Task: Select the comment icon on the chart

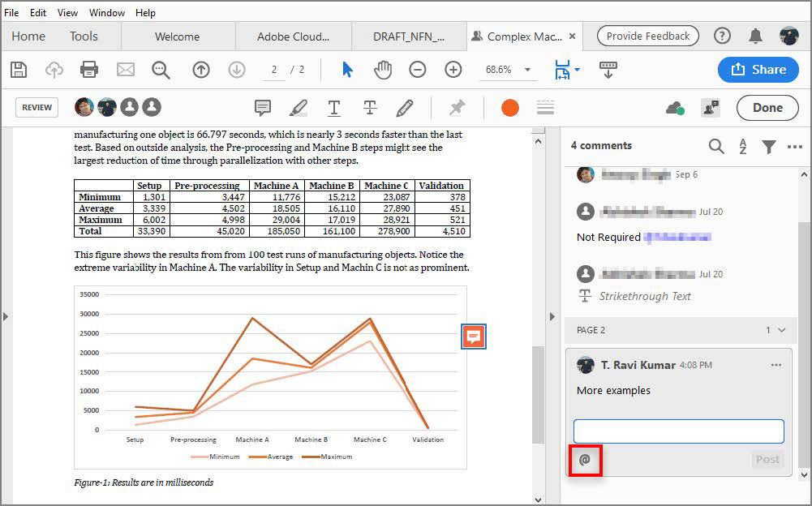Action: [473, 337]
